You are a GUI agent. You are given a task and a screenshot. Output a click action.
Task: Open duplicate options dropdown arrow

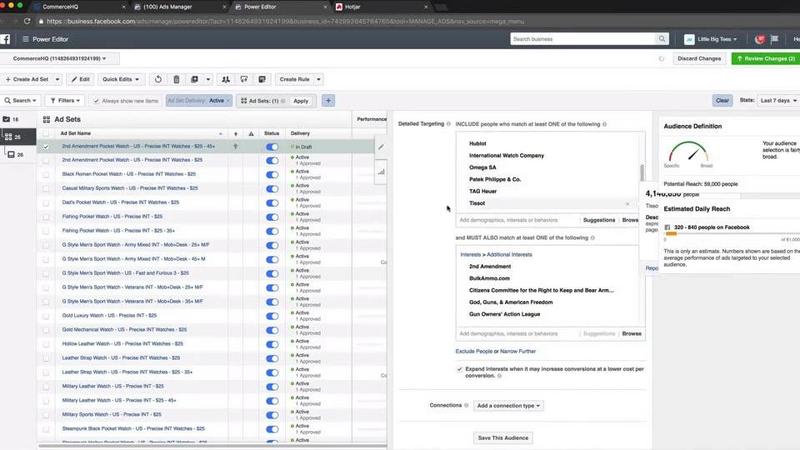point(208,80)
